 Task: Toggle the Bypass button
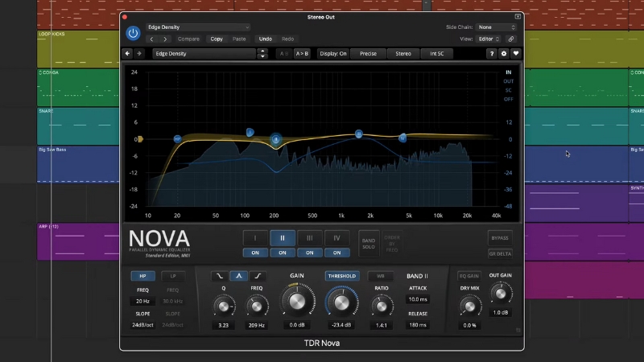pyautogui.click(x=500, y=238)
